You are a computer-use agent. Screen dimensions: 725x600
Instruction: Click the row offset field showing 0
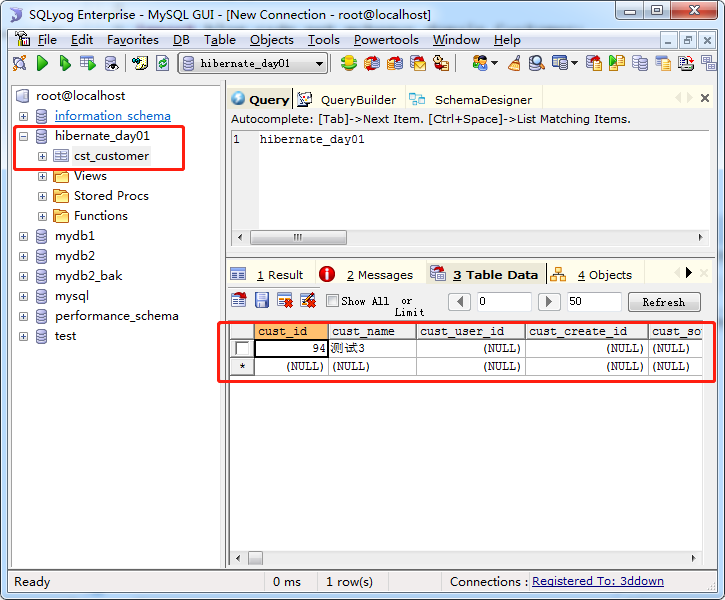pos(504,302)
